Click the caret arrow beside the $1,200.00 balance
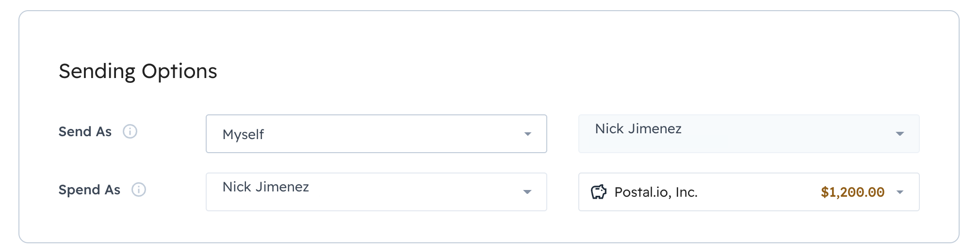980x252 pixels. pyautogui.click(x=900, y=192)
